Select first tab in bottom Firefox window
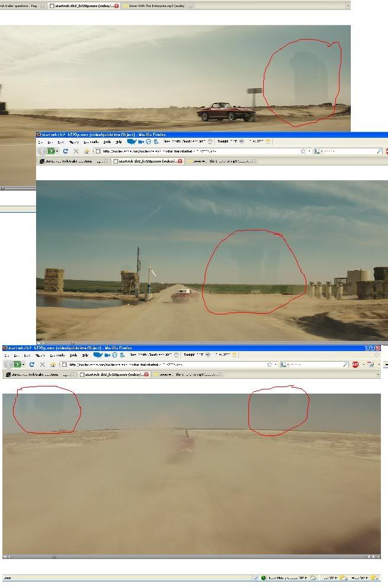The image size is (388, 588). 40,374
